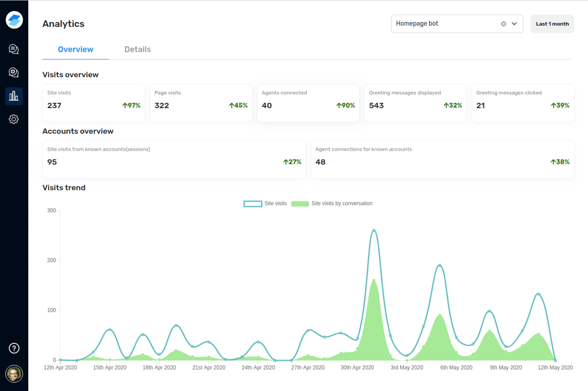Switch to the Details tab
Screen dimensions: 588x391
click(x=138, y=49)
